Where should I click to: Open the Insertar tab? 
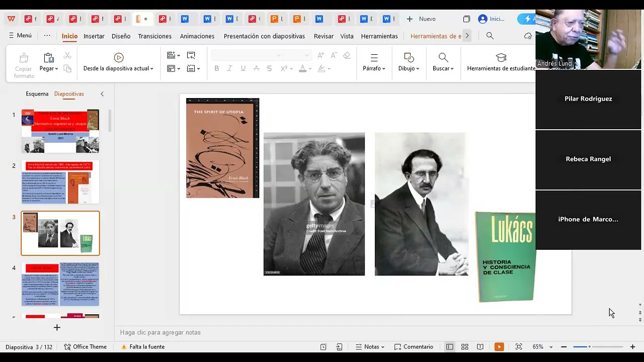pyautogui.click(x=94, y=36)
